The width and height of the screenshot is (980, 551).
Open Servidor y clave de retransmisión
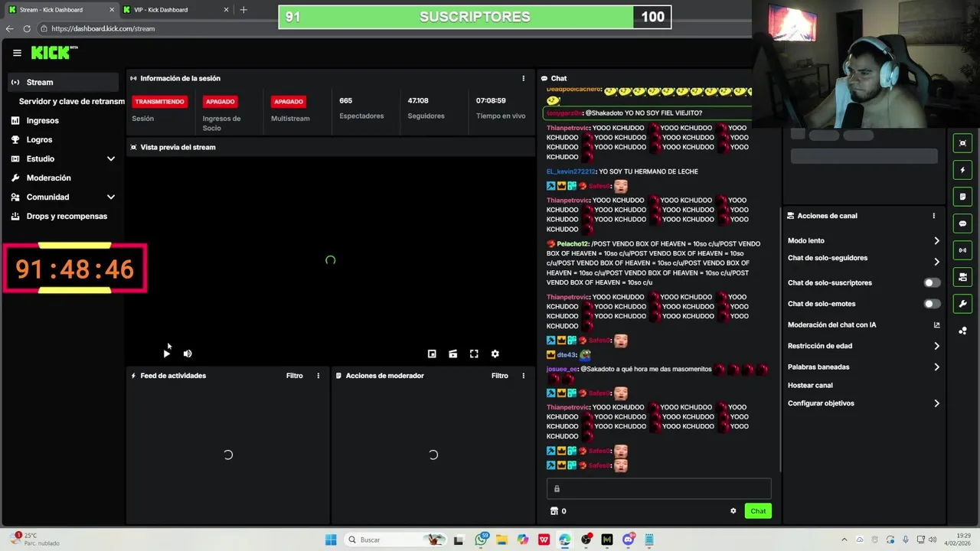[x=71, y=101]
